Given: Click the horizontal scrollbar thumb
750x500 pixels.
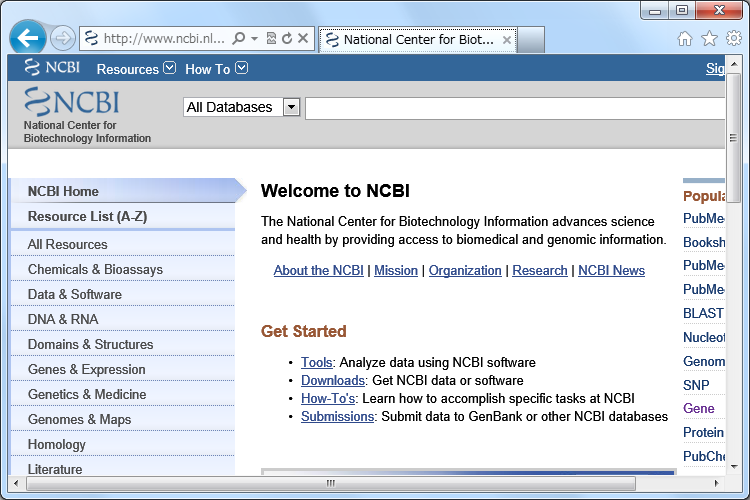Looking at the screenshot, I should 331,483.
